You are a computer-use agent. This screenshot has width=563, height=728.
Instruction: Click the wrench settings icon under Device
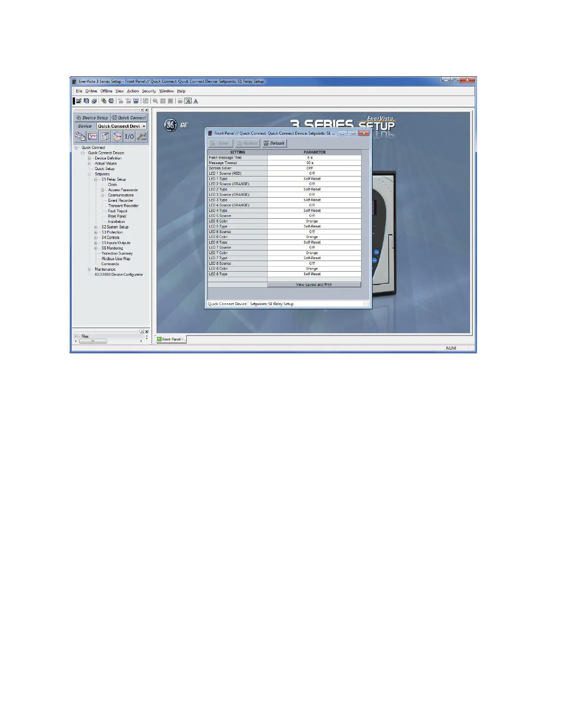(x=142, y=136)
